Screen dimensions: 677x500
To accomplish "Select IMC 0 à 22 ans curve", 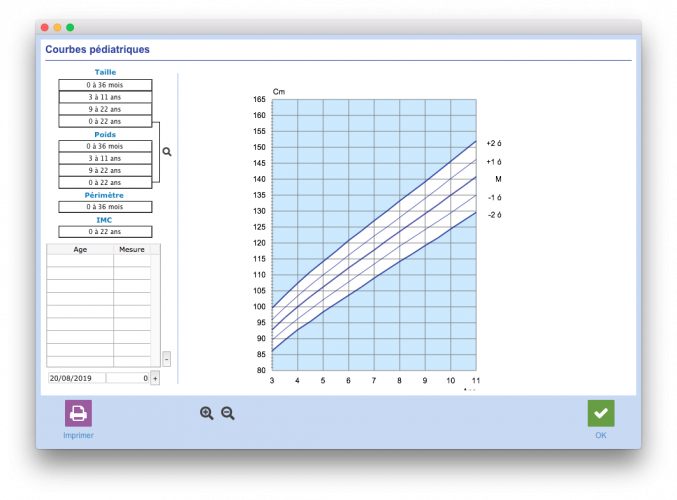I will pos(105,232).
